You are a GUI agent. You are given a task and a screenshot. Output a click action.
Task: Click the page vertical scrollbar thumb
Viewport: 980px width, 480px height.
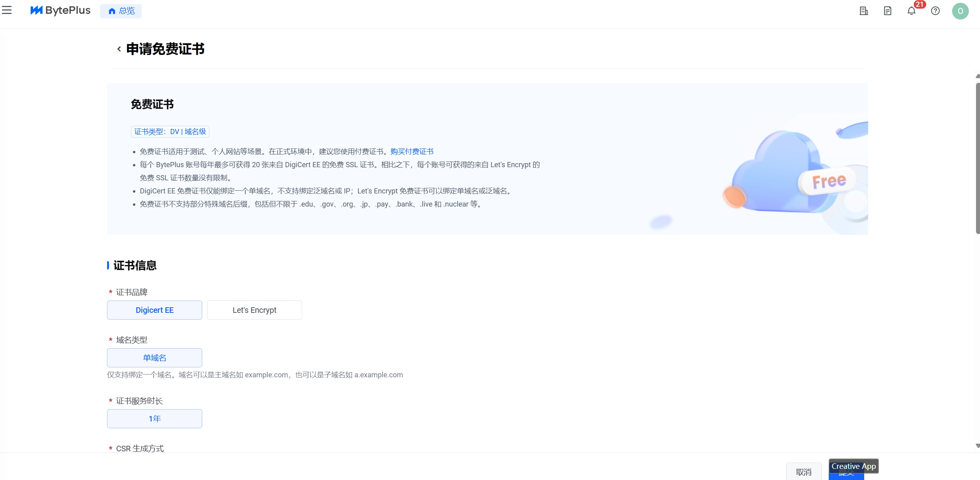(x=978, y=158)
